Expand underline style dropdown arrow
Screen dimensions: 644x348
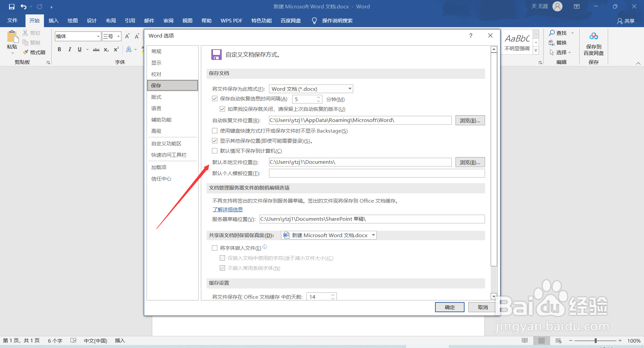(x=88, y=50)
